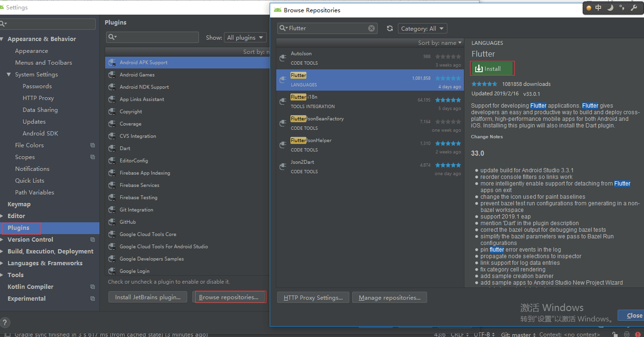The height and width of the screenshot is (337, 644).
Task: Clear the Flutter search text with X icon
Action: [372, 28]
